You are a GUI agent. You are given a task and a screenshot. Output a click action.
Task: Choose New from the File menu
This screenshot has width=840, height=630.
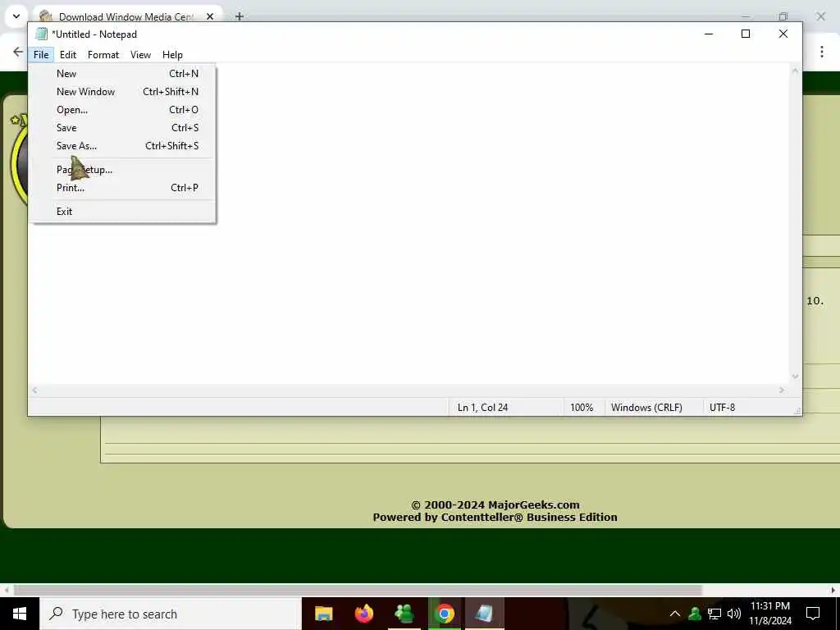pyautogui.click(x=124, y=73)
